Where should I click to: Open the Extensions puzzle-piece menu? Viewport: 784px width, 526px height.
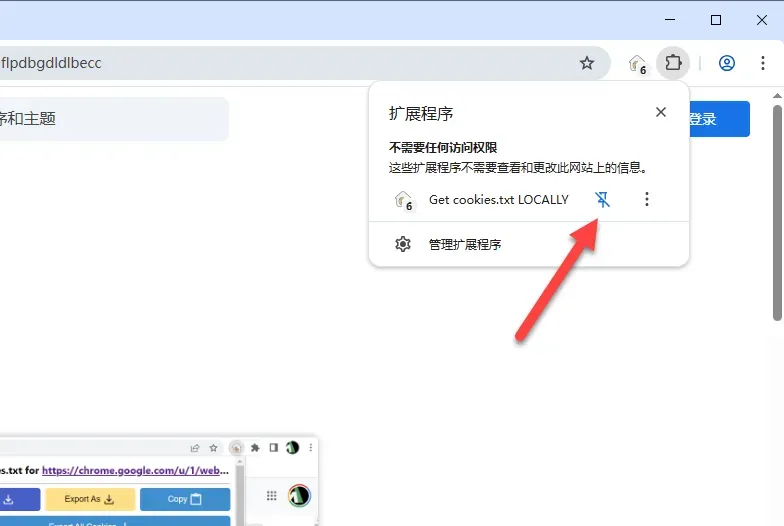(x=673, y=63)
